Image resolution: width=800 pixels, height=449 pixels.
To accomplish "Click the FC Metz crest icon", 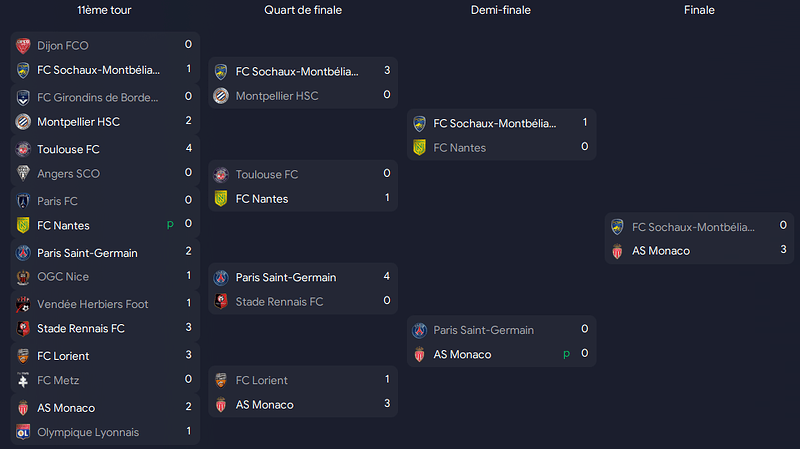I will coord(23,380).
